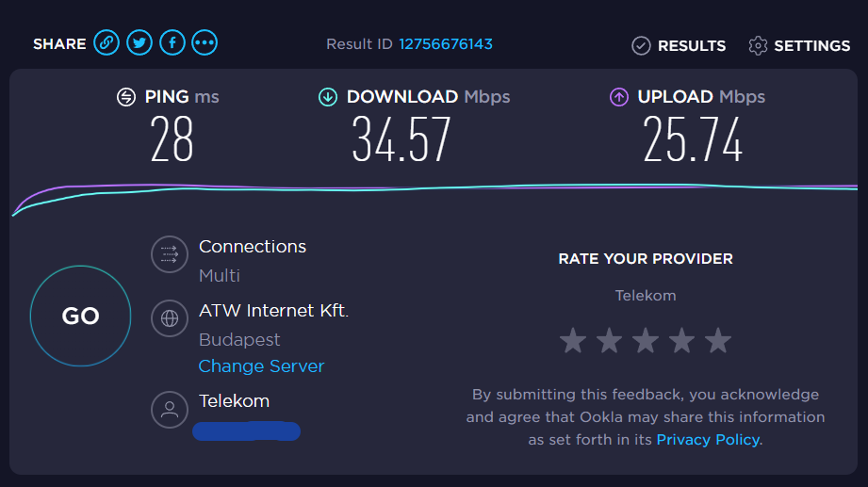Open the Settings gear icon

coord(758,45)
